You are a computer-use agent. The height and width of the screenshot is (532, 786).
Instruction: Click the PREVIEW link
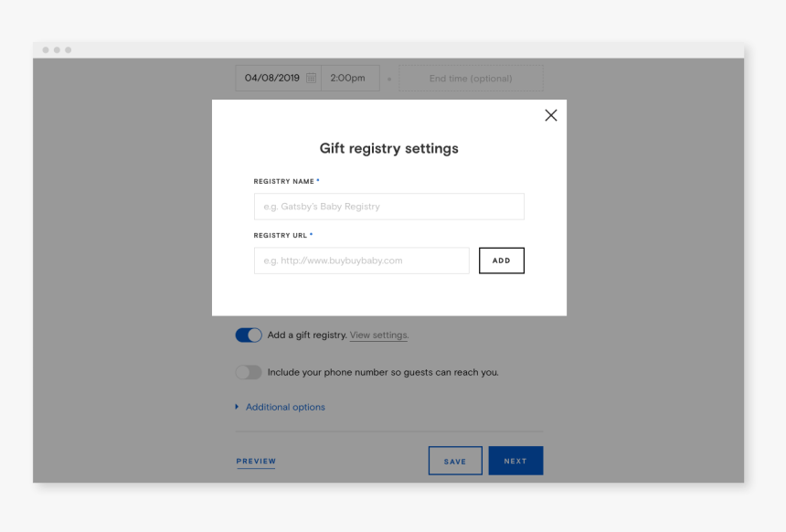point(255,461)
